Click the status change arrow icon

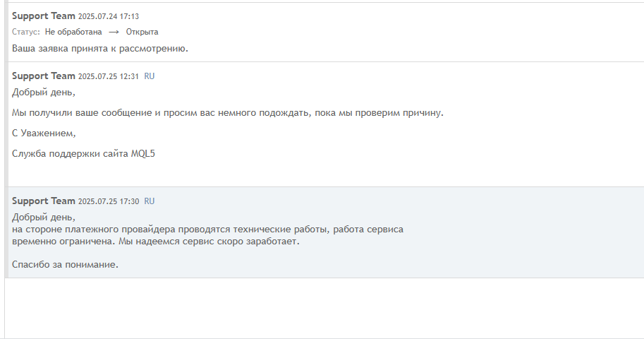[x=114, y=32]
